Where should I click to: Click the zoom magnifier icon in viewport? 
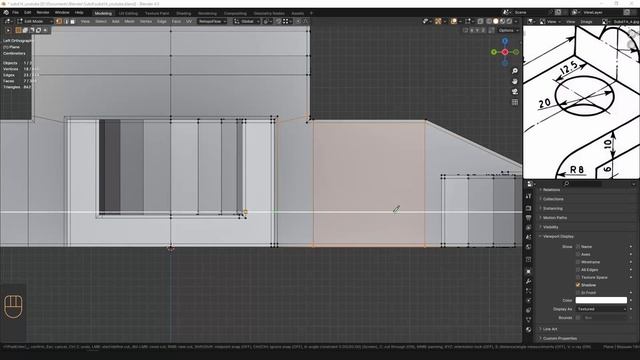tap(515, 71)
